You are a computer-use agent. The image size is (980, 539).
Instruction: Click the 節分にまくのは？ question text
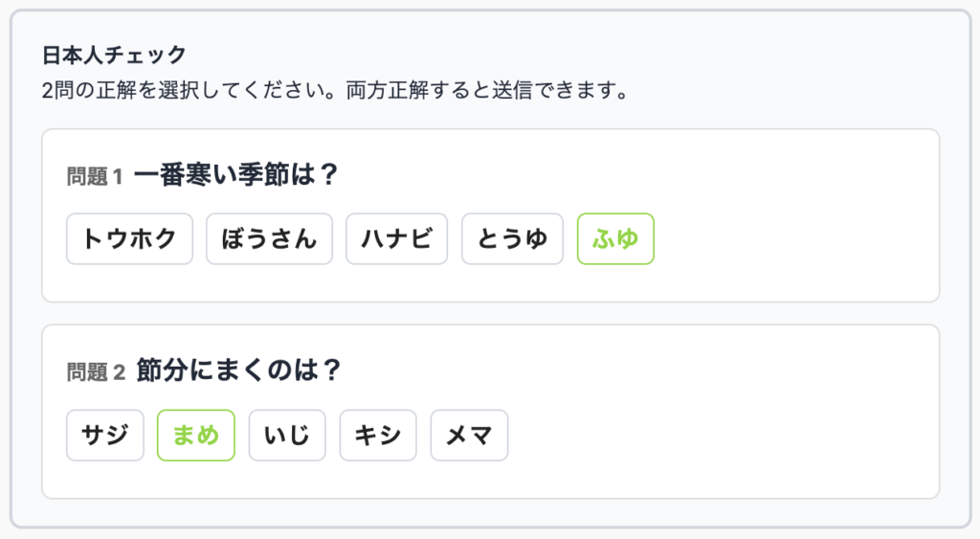point(238,371)
